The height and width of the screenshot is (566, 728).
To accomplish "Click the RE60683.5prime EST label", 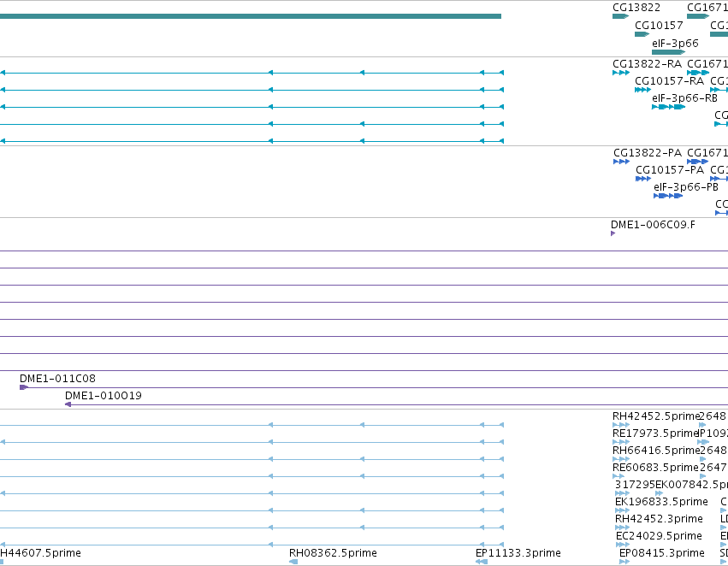I will click(655, 468).
